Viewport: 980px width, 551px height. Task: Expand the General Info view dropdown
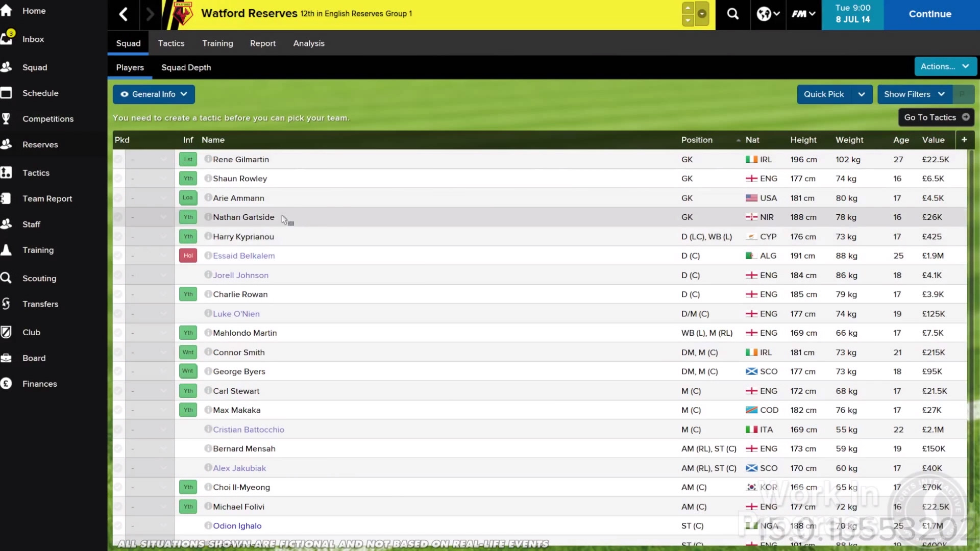[154, 94]
